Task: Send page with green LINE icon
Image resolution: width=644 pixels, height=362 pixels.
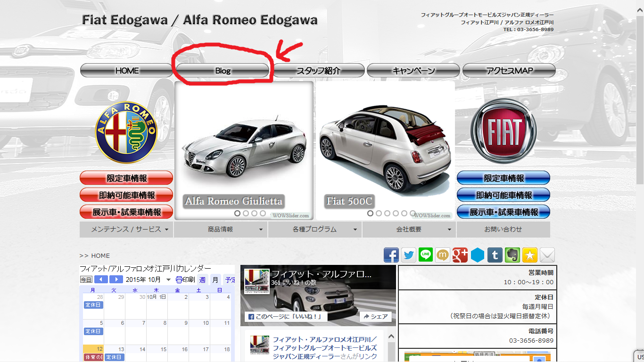Action: 426,255
